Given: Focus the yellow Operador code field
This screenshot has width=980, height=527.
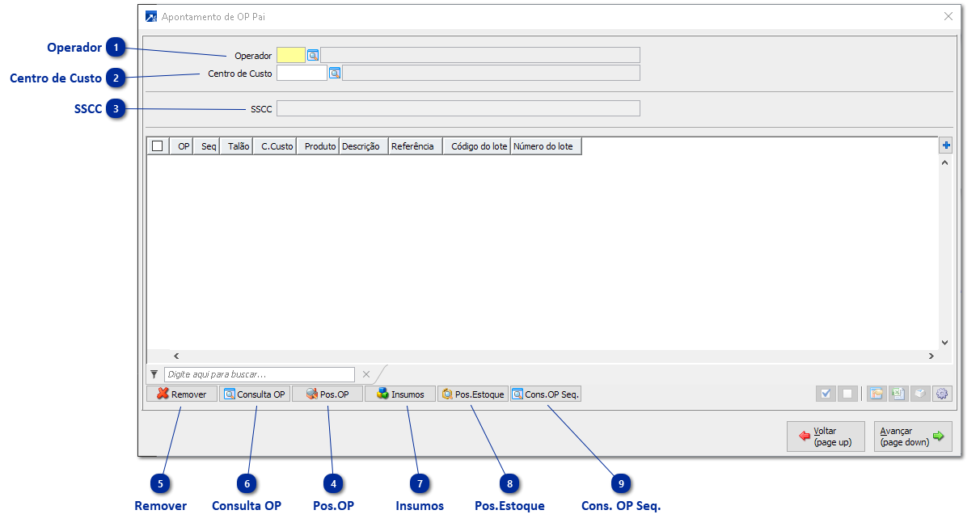Looking at the screenshot, I should (291, 55).
